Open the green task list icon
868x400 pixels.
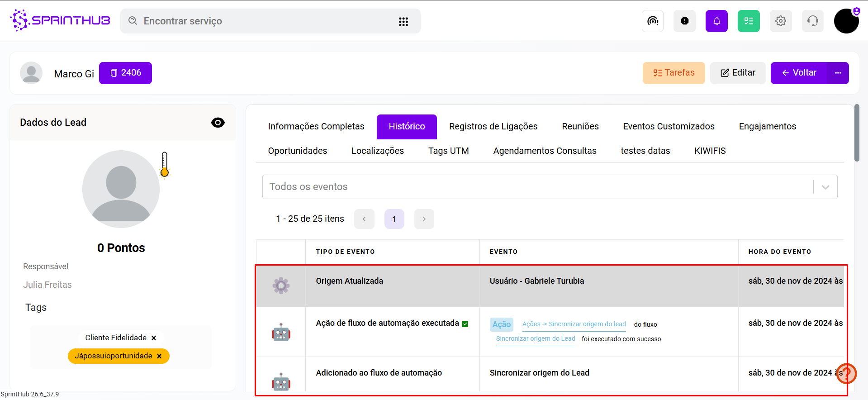click(x=749, y=21)
